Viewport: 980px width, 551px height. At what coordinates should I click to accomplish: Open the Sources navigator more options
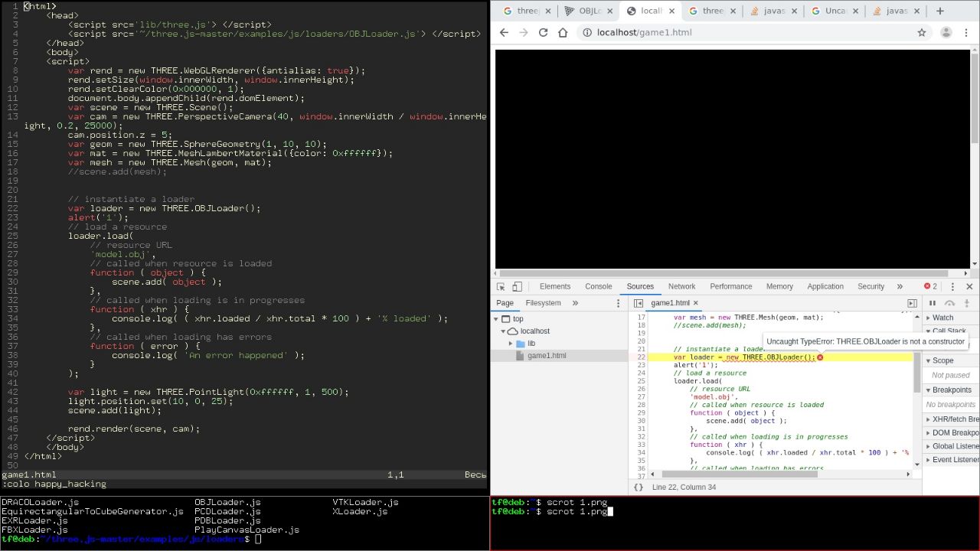point(619,303)
